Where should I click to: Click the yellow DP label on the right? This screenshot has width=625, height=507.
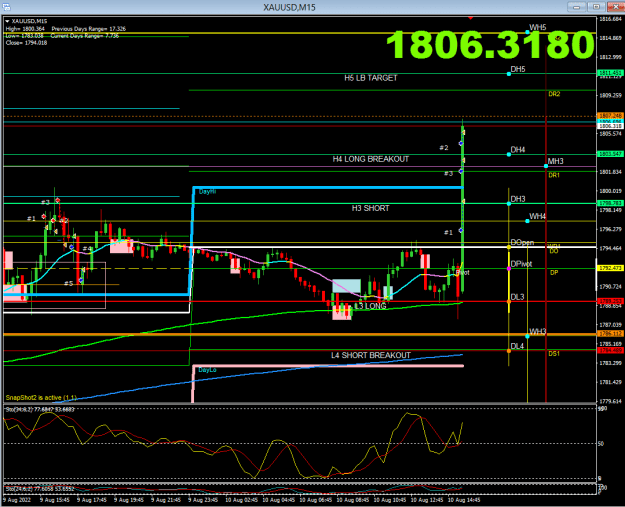(554, 273)
